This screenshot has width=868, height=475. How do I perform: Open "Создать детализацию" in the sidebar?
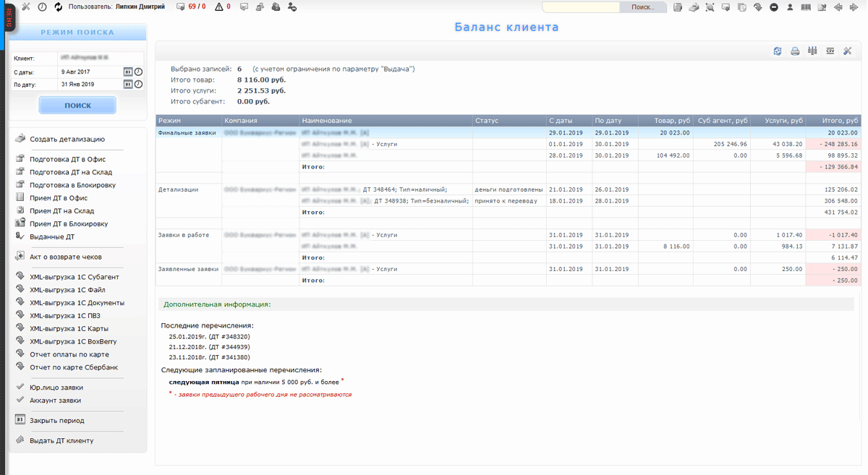tap(67, 139)
